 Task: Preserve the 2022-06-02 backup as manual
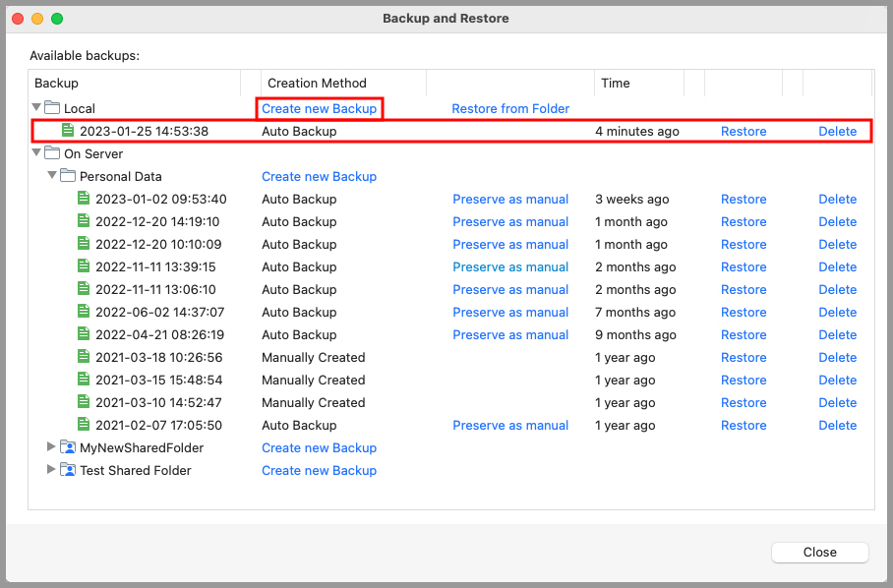point(510,312)
